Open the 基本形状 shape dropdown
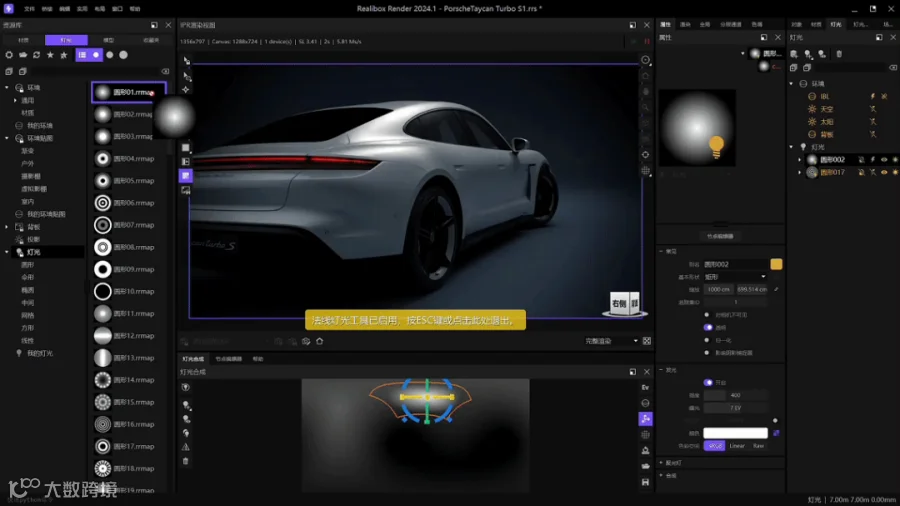This screenshot has height=506, width=900. (x=735, y=277)
